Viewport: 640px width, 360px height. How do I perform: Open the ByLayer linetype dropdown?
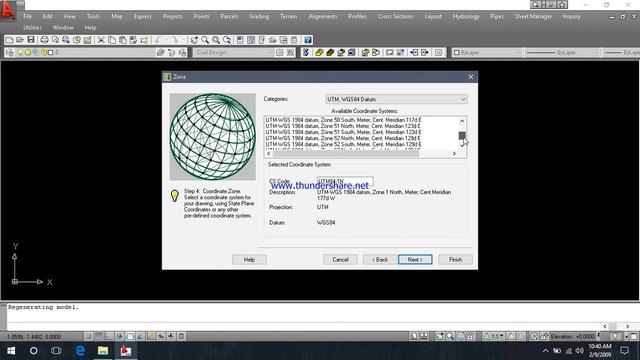(x=562, y=53)
